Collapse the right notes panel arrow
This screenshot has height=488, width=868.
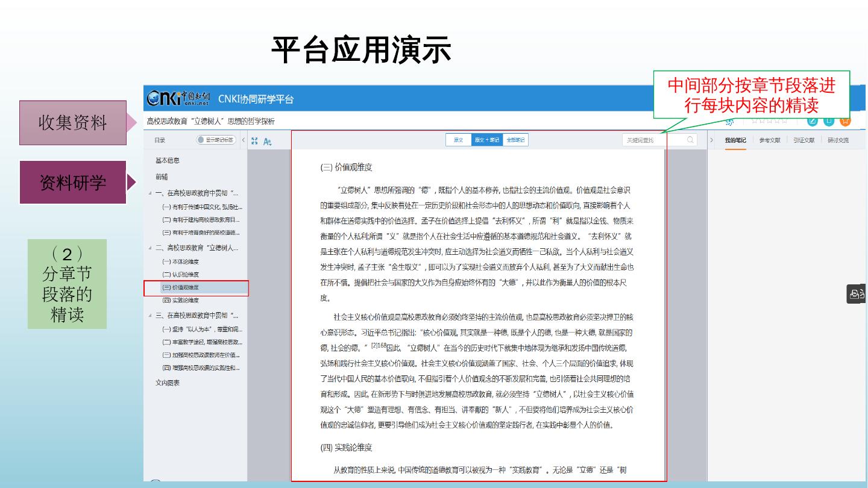712,140
